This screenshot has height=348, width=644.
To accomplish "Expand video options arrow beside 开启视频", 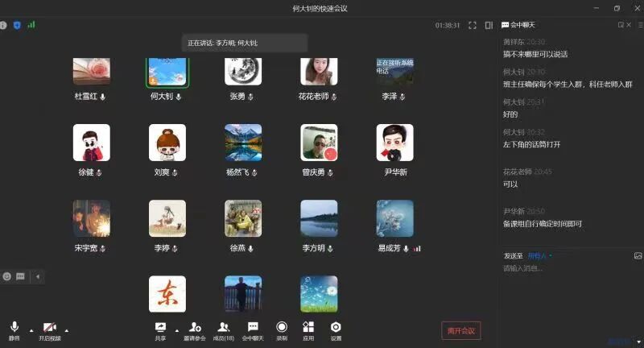I will [67, 331].
